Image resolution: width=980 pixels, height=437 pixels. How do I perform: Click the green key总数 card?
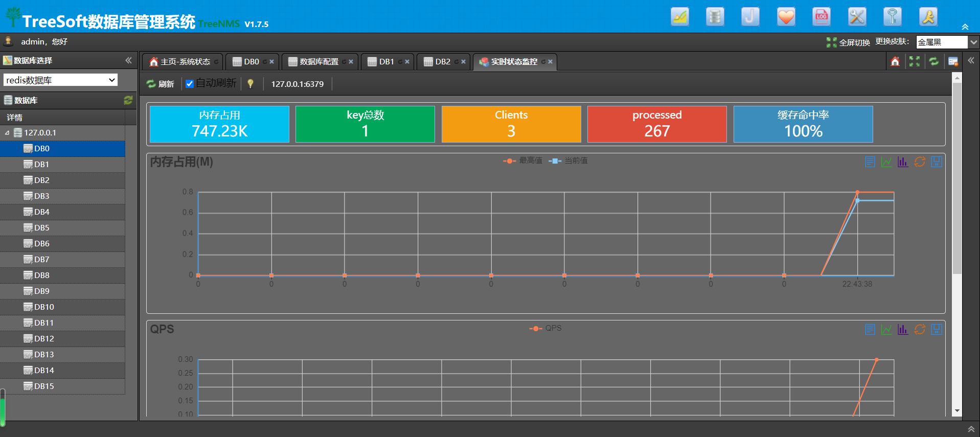(365, 124)
